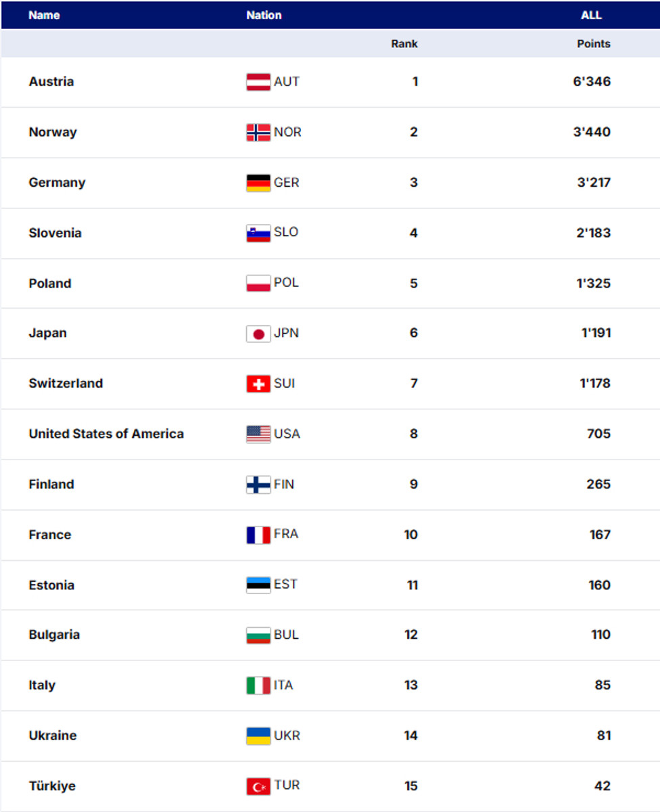Click the Points subheader
This screenshot has height=812, width=660.
[593, 44]
